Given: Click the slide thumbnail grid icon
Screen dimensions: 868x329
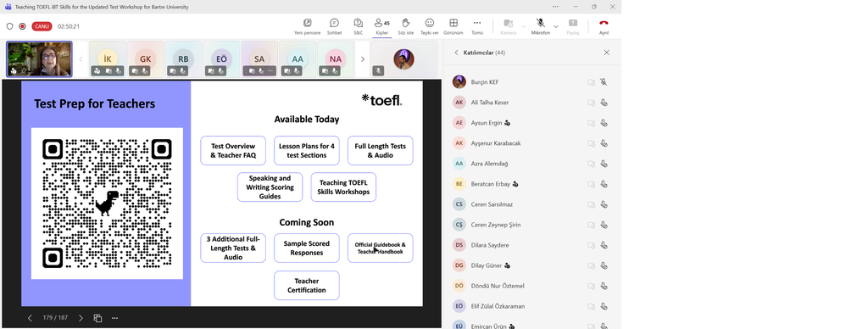Looking at the screenshot, I should coord(97,318).
